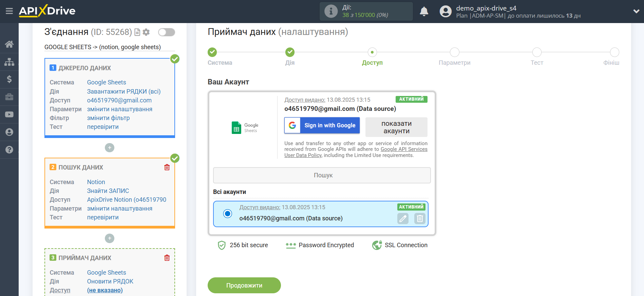Go to the Тест step
The image size is (644, 296).
point(537,52)
